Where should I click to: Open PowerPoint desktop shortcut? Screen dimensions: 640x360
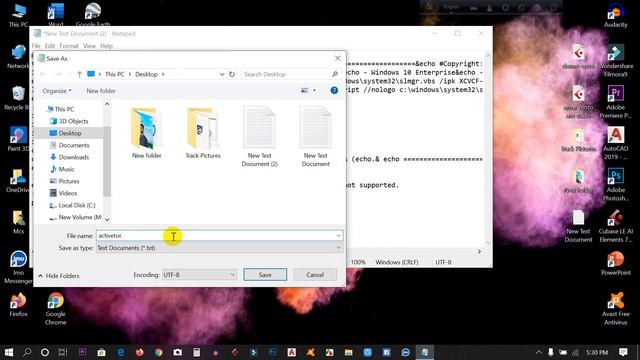click(616, 263)
